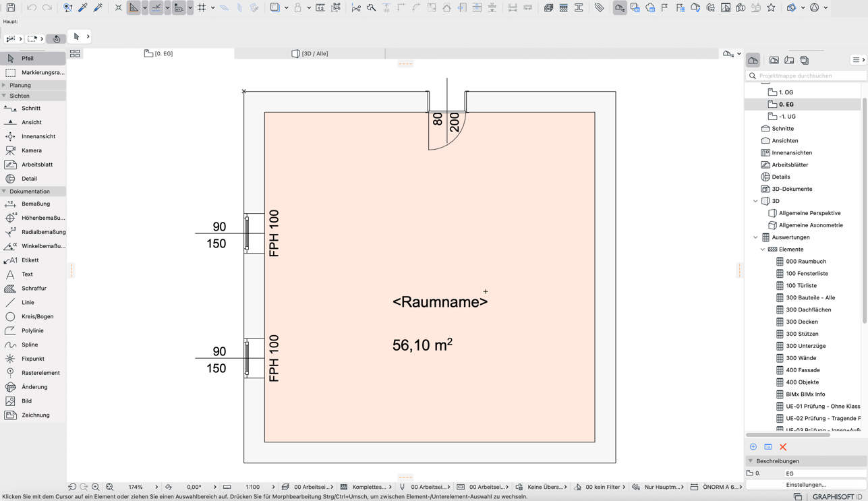The image size is (868, 501).
Task: Select the Kreis/Bogen tool
Action: coord(33,316)
